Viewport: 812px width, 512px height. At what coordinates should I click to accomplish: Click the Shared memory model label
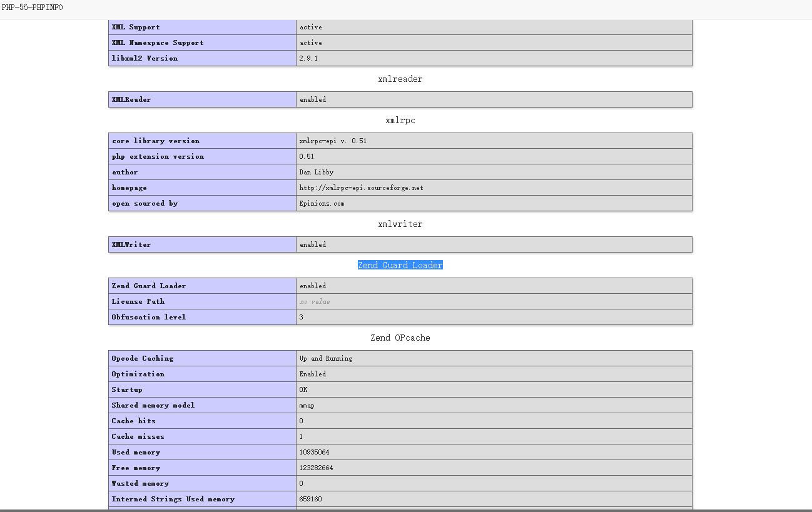(153, 405)
